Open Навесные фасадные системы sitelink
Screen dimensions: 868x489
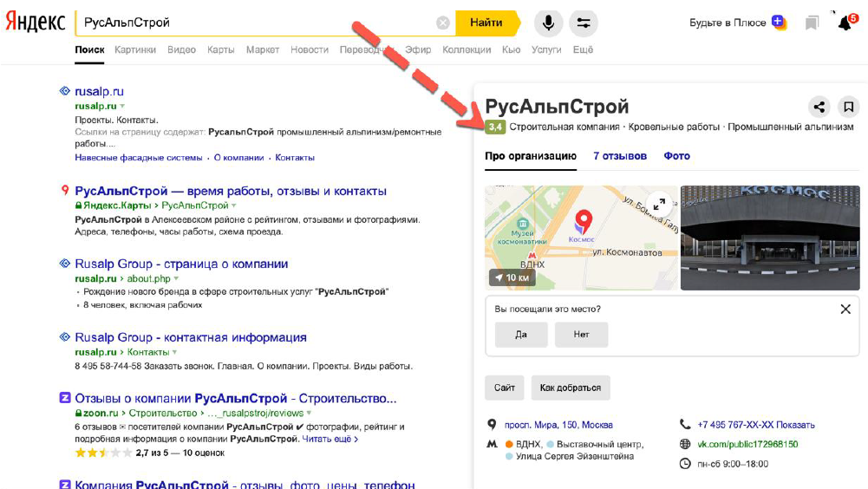[139, 158]
